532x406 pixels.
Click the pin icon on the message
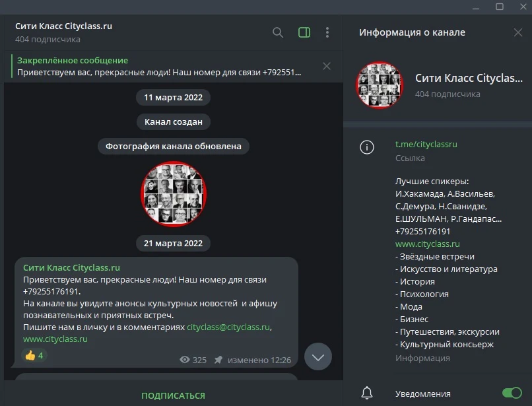click(x=218, y=360)
